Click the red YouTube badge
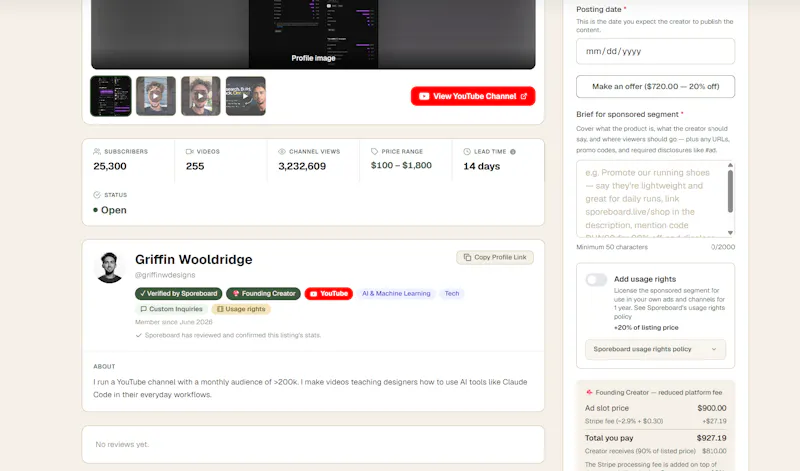The height and width of the screenshot is (471, 800). point(329,293)
